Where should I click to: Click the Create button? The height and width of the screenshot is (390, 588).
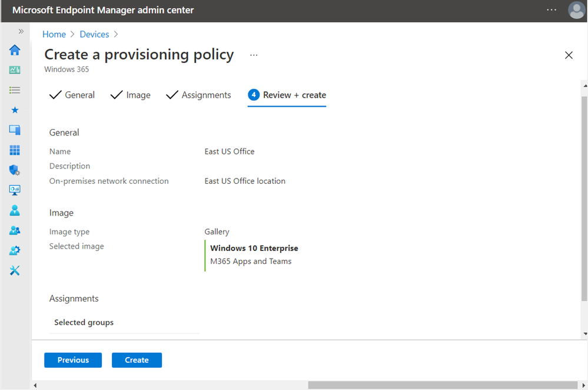click(137, 360)
